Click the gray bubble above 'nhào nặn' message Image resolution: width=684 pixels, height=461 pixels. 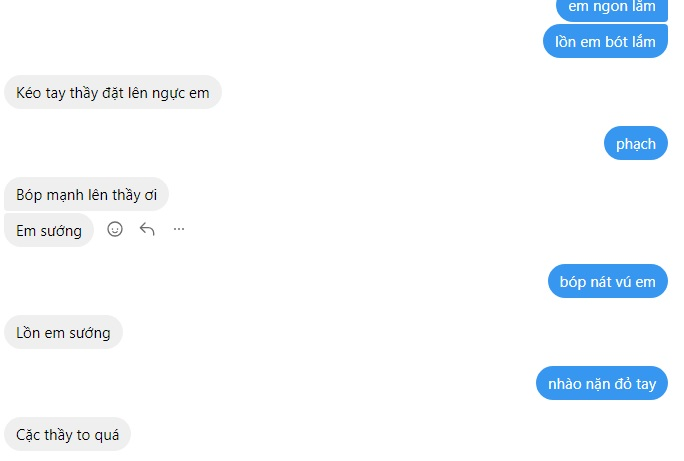tap(63, 332)
